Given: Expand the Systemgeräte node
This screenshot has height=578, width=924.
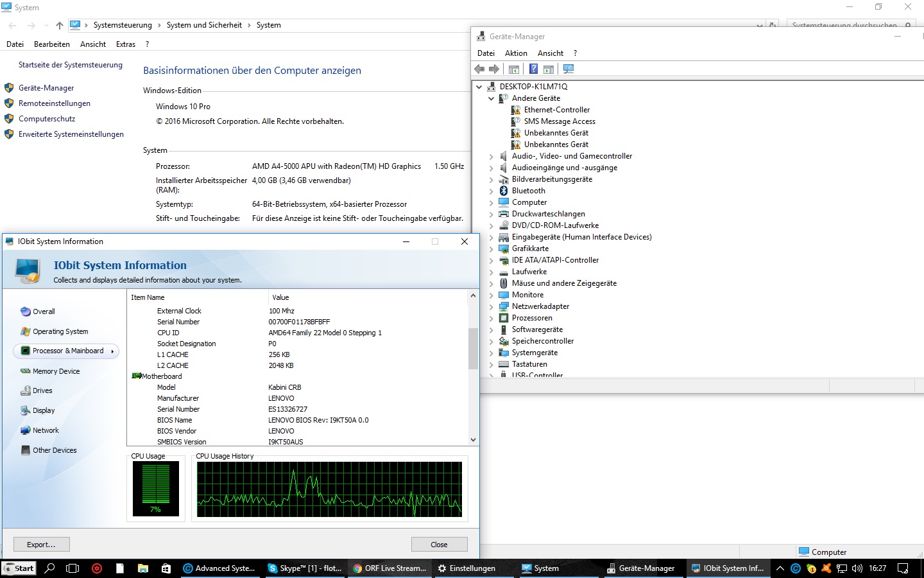Looking at the screenshot, I should click(x=492, y=353).
